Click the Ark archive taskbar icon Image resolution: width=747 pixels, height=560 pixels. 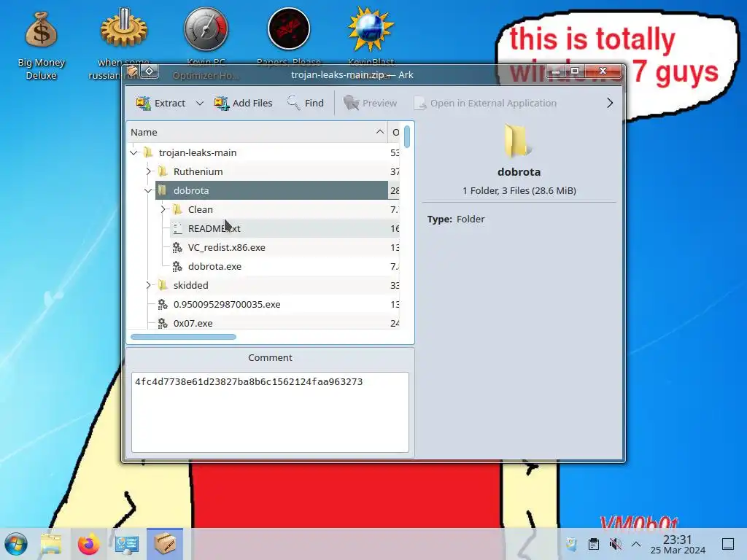[165, 544]
